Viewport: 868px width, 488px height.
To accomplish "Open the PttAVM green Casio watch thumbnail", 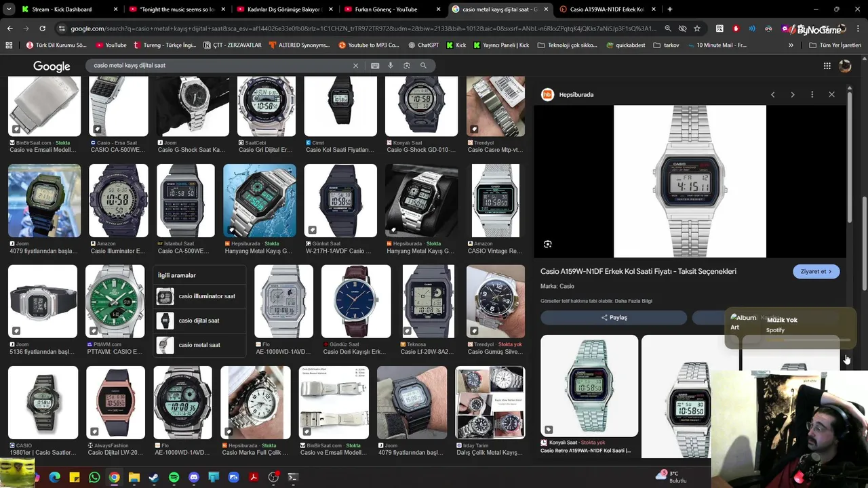I will (115, 302).
